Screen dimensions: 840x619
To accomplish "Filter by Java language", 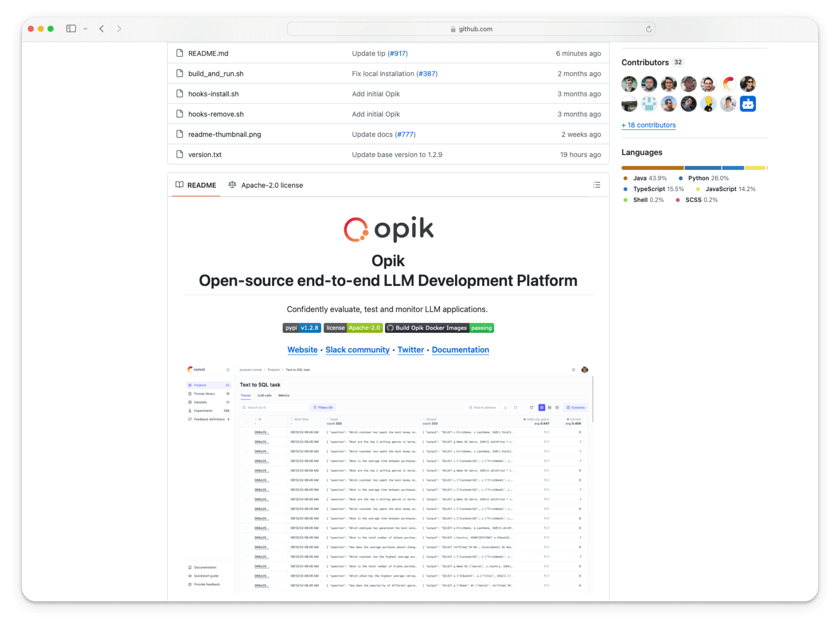I will 644,178.
